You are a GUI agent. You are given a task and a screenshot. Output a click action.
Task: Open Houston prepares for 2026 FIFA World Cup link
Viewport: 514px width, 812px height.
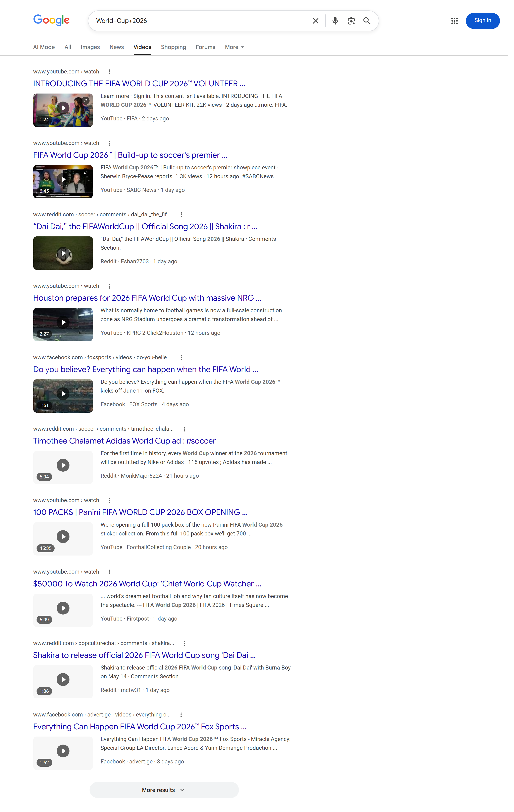(x=147, y=298)
